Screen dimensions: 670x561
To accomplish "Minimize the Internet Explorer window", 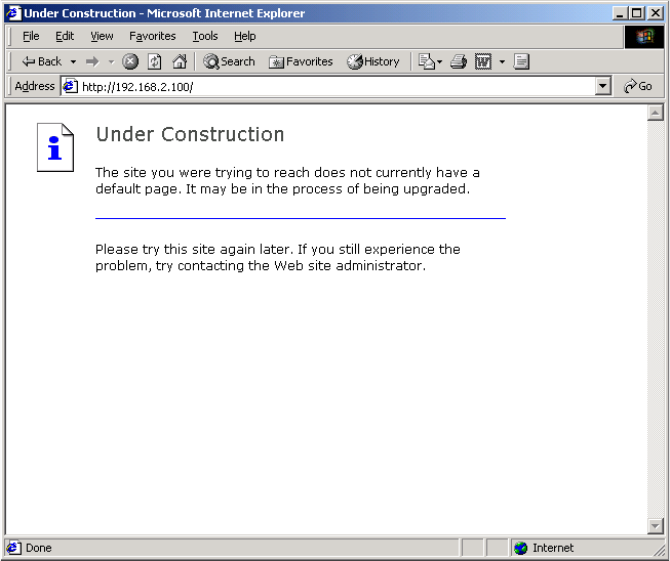I will [x=619, y=13].
